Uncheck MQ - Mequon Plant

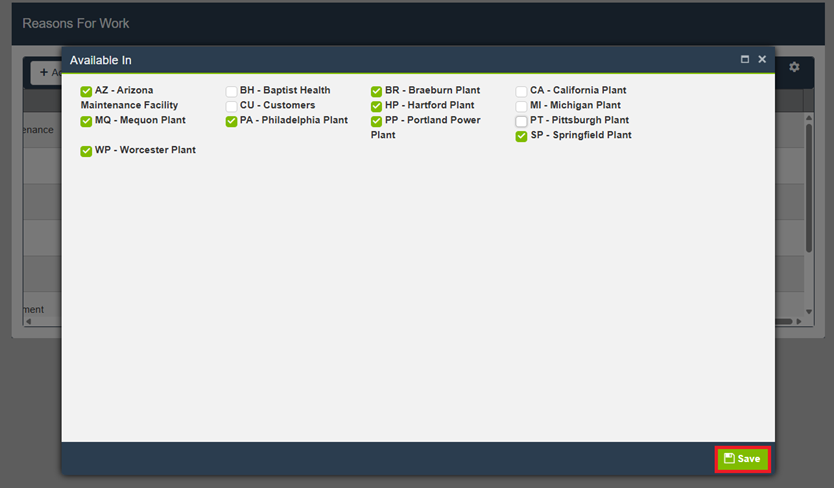pyautogui.click(x=86, y=121)
